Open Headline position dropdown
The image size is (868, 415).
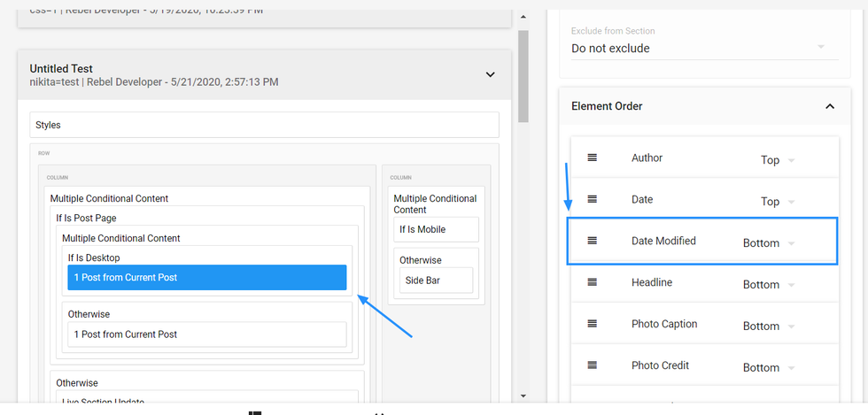[769, 285]
